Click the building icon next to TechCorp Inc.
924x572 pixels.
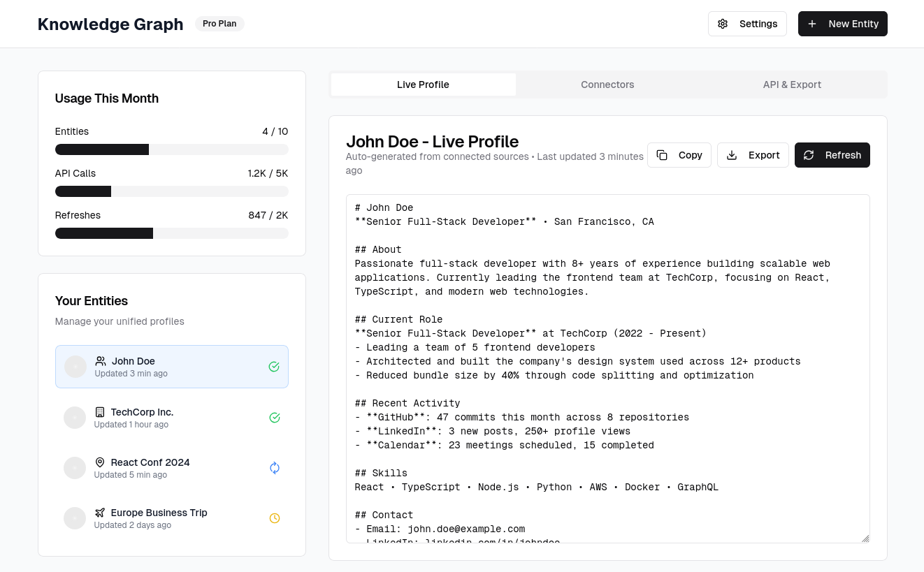click(100, 412)
